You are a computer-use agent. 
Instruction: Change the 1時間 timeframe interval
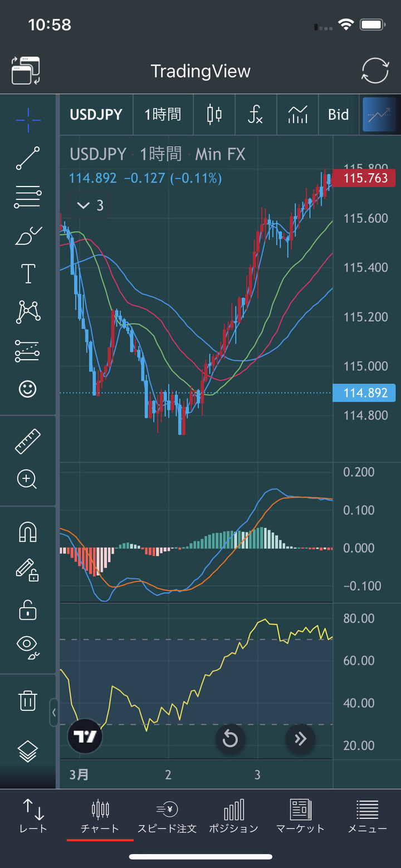click(x=163, y=115)
